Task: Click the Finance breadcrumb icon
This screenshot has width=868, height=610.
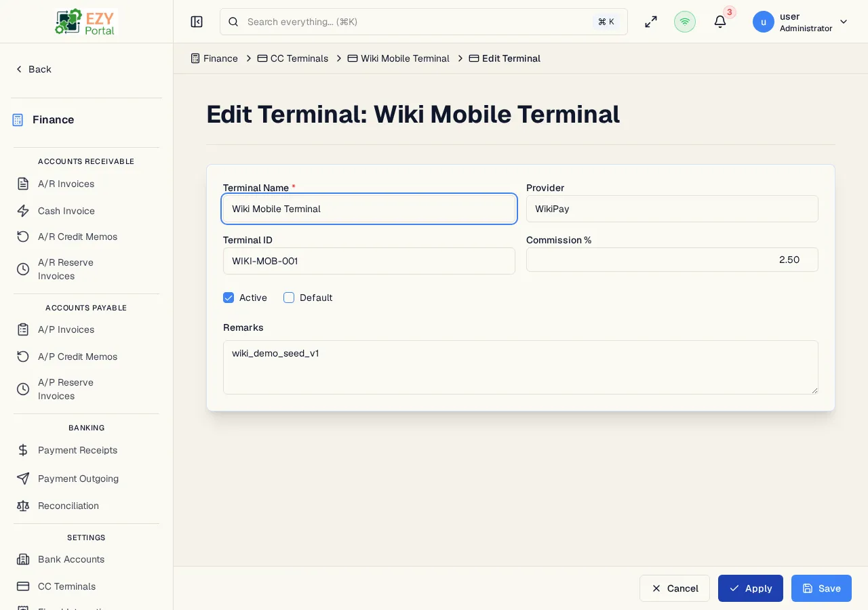Action: click(x=195, y=58)
